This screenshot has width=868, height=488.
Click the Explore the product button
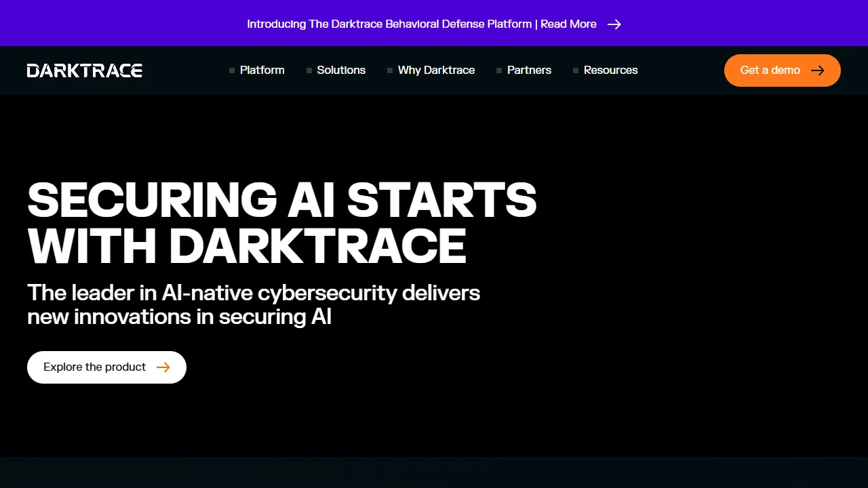coord(106,367)
